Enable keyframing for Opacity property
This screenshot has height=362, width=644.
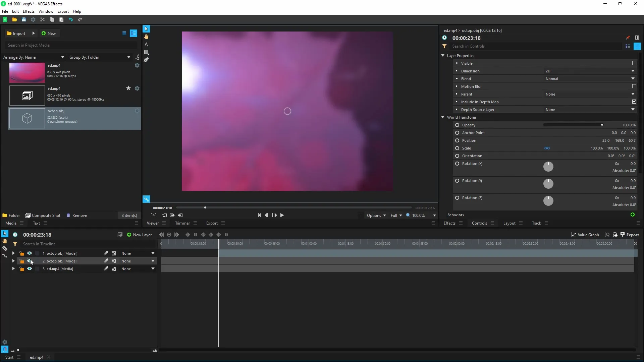pyautogui.click(x=457, y=125)
